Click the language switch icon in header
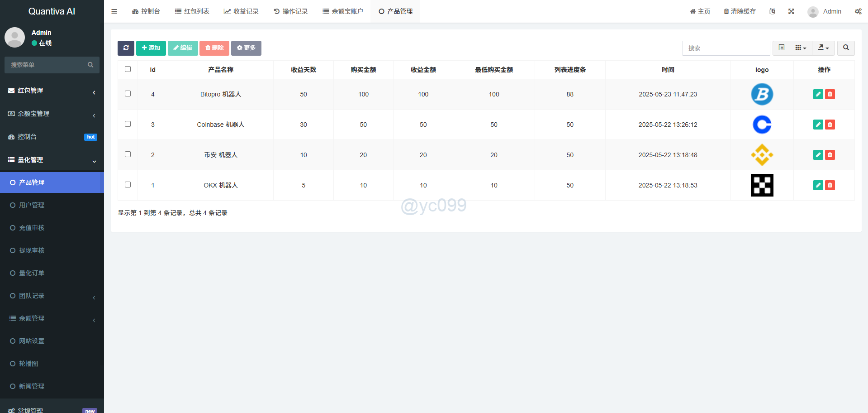The height and width of the screenshot is (413, 868). tap(772, 11)
